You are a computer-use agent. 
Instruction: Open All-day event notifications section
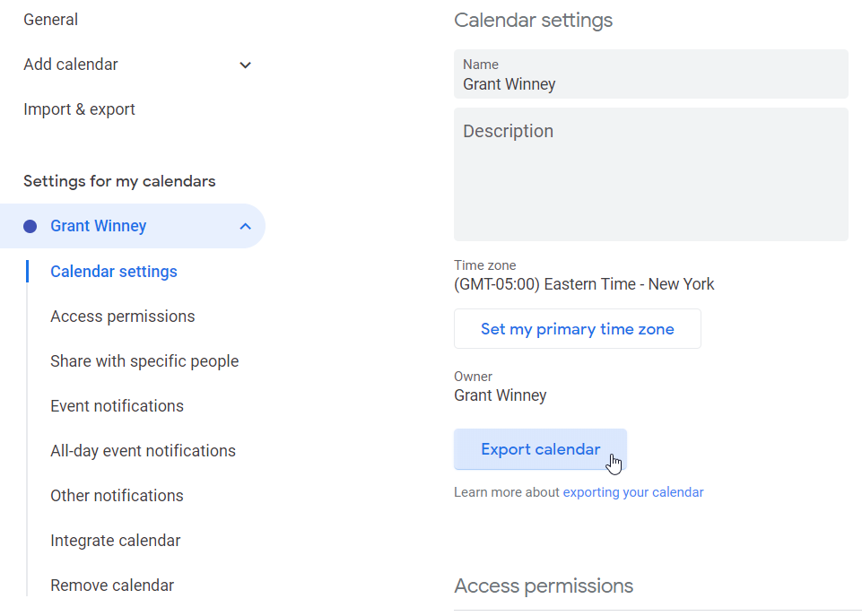[x=143, y=451]
